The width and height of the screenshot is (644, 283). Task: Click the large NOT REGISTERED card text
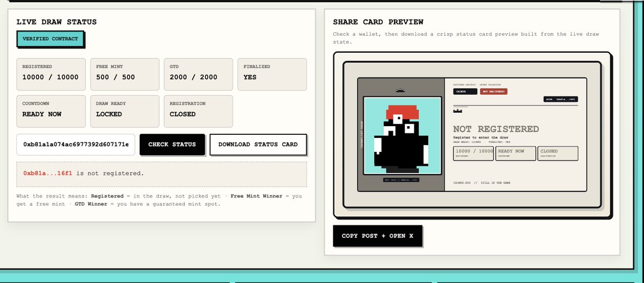coord(496,129)
